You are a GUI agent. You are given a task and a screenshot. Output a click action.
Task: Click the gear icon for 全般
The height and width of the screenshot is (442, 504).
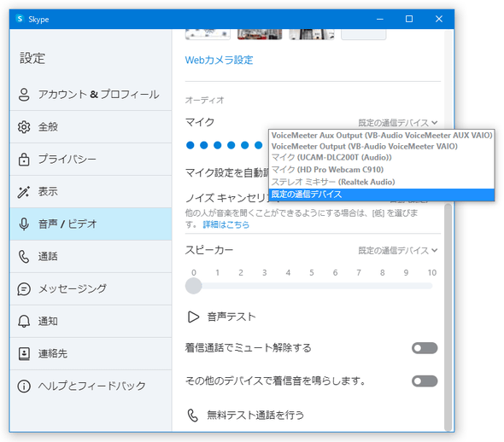point(24,127)
